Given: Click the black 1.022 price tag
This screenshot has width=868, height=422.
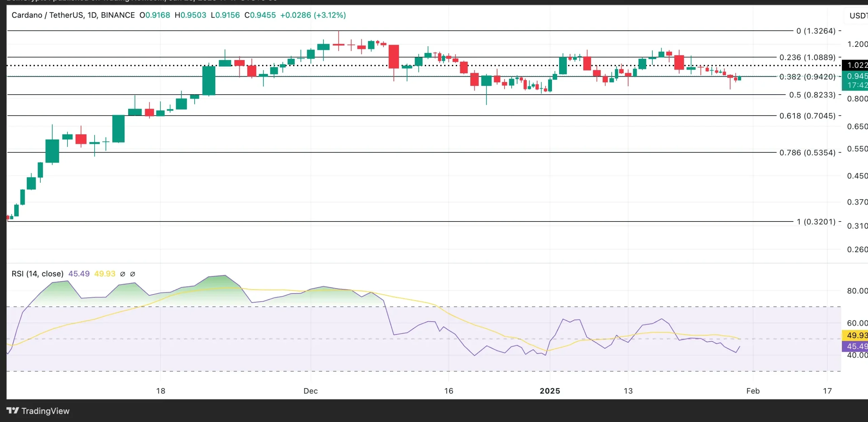Looking at the screenshot, I should point(855,65).
